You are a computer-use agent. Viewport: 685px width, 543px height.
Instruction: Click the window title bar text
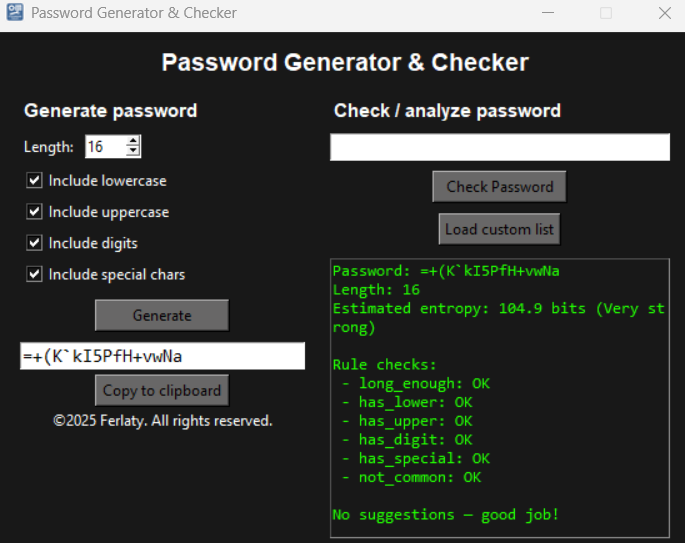click(x=134, y=14)
